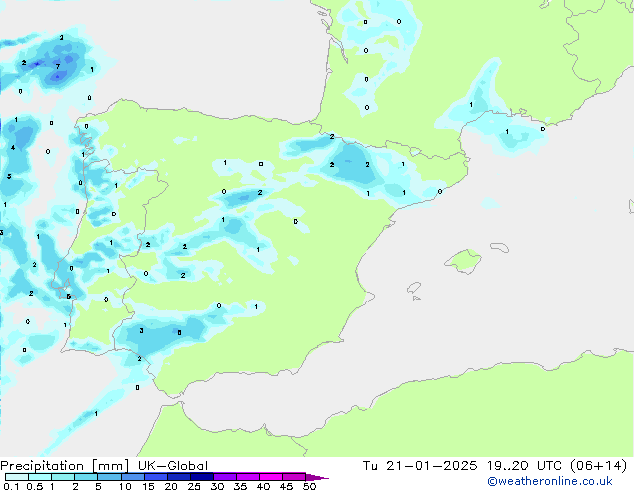Click the legend scale label '40'
The width and height of the screenshot is (634, 490).
click(x=263, y=486)
